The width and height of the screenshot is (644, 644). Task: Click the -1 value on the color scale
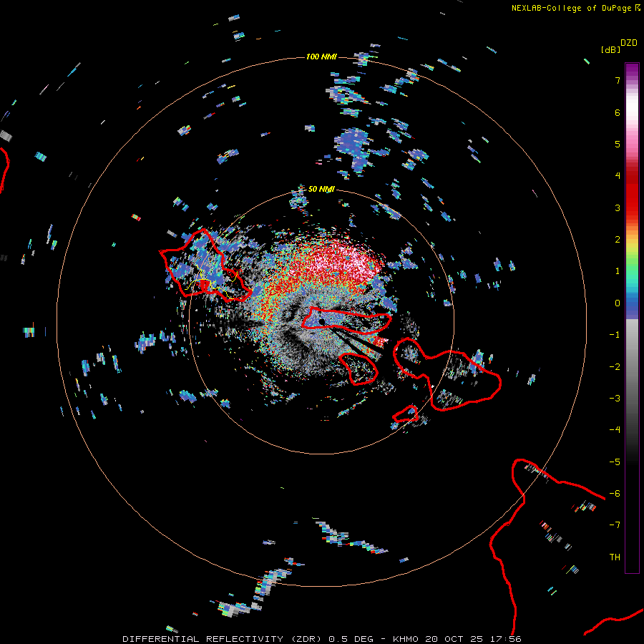[615, 335]
